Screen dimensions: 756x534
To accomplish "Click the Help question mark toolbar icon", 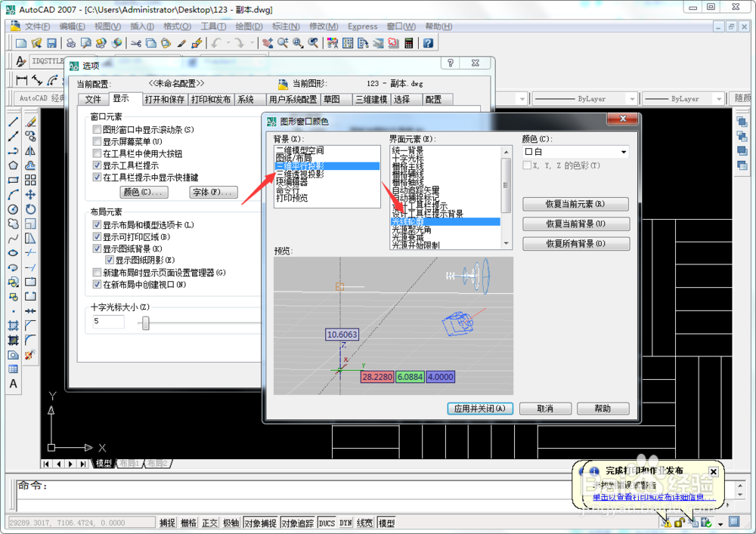I will tap(428, 43).
